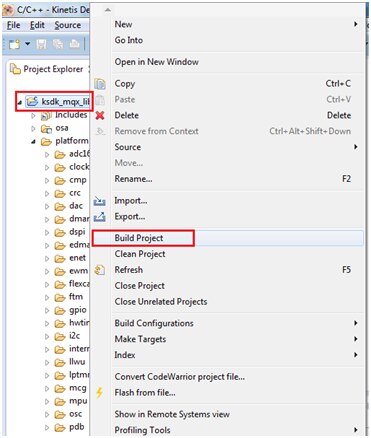Expand the Includes node

33,116
